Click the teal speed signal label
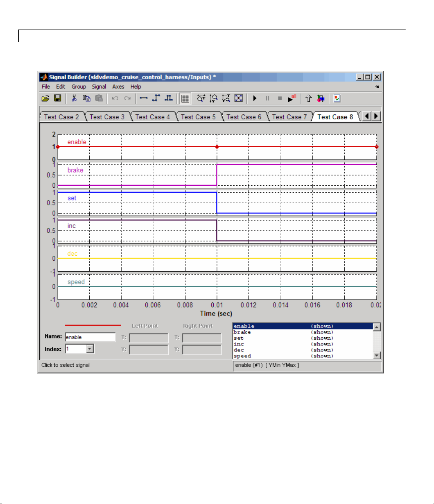 coord(76,282)
